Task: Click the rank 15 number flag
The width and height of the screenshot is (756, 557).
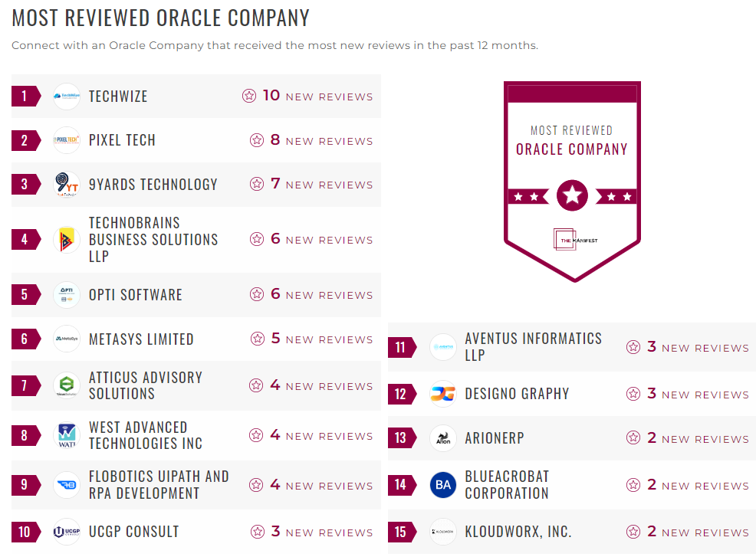Action: (x=401, y=532)
